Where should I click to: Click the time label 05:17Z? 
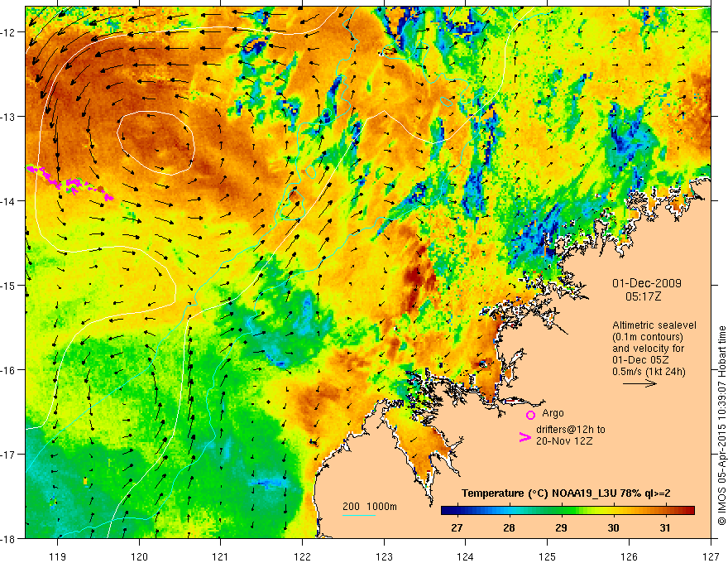(x=643, y=296)
